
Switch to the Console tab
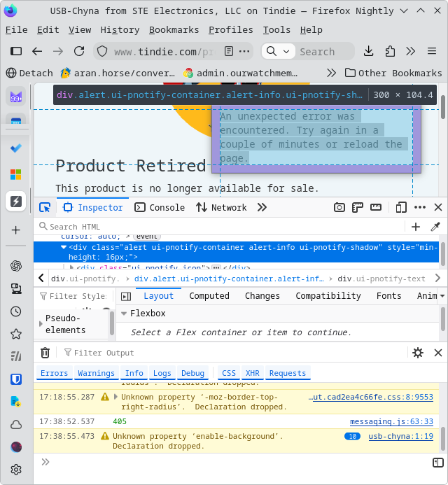coord(160,208)
